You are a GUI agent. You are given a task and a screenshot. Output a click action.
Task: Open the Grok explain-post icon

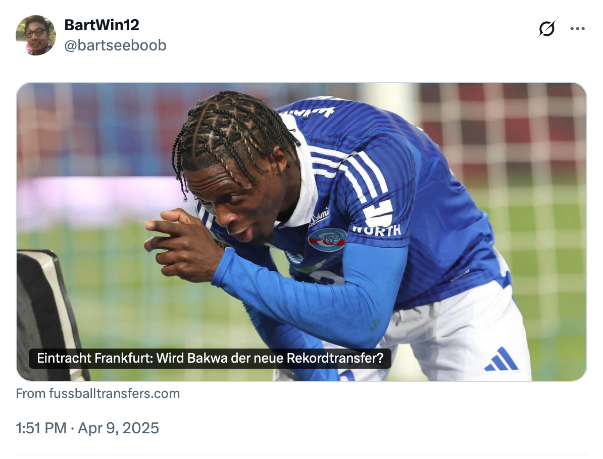click(546, 29)
